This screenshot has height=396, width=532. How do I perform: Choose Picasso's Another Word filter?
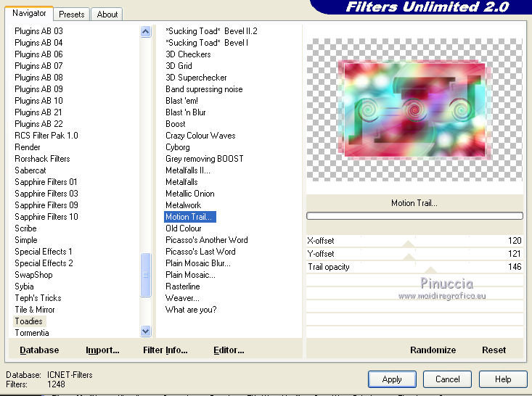[x=207, y=240]
